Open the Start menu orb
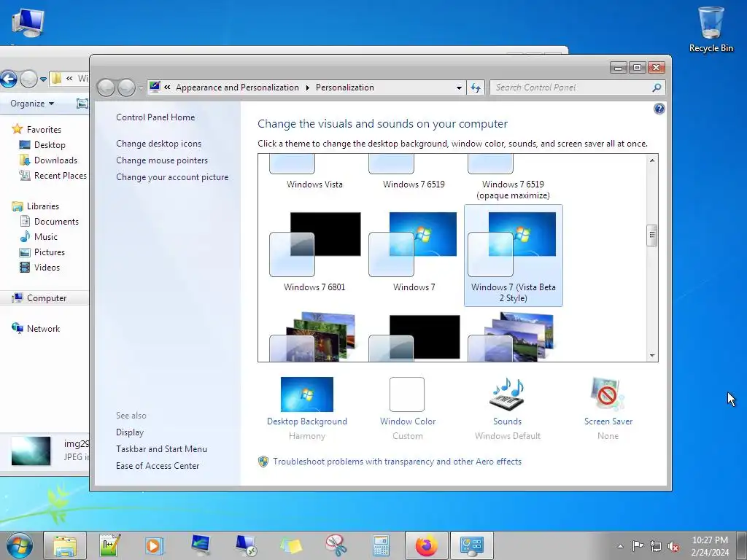Screen dimensions: 747x560 coord(20,545)
